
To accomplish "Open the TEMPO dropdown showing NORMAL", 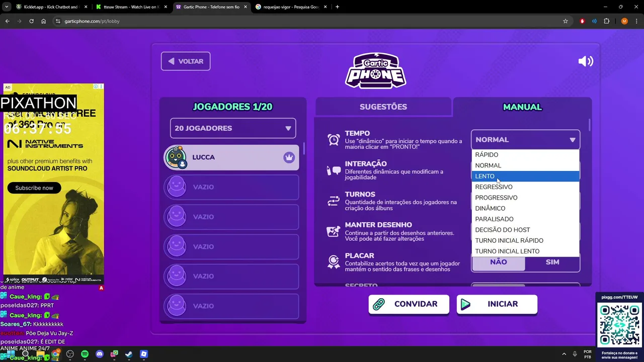I will (525, 140).
